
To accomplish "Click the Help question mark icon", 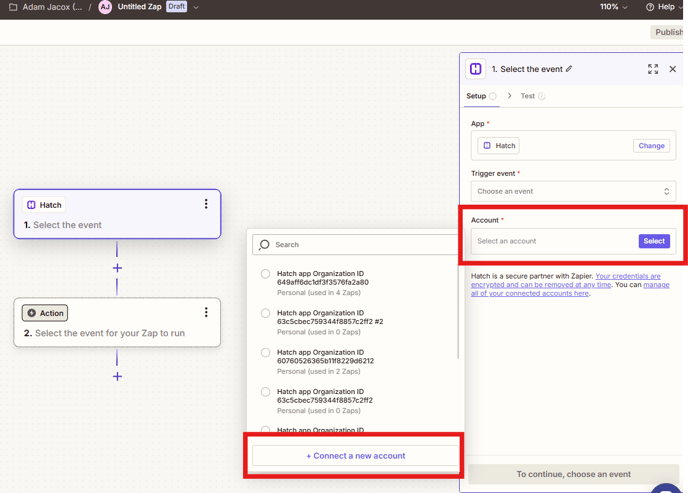I will click(650, 7).
